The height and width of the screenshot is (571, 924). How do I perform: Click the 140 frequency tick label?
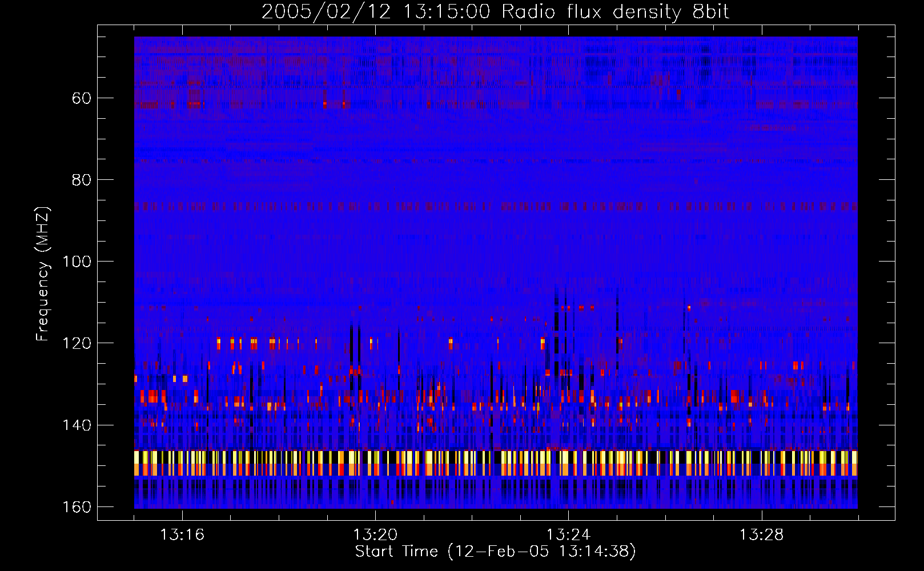click(77, 425)
